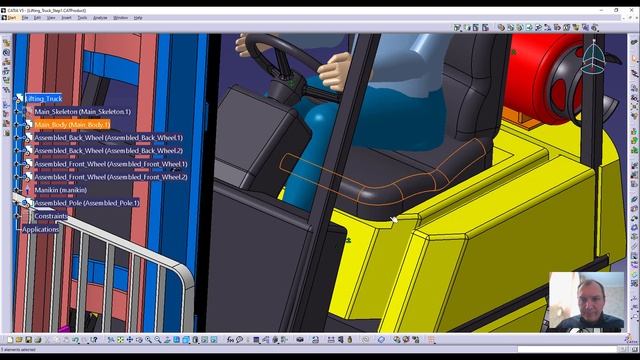640x360 pixels.
Task: Select Main_Skeleton (Main_Skeleton.1) in tree
Action: click(x=82, y=111)
